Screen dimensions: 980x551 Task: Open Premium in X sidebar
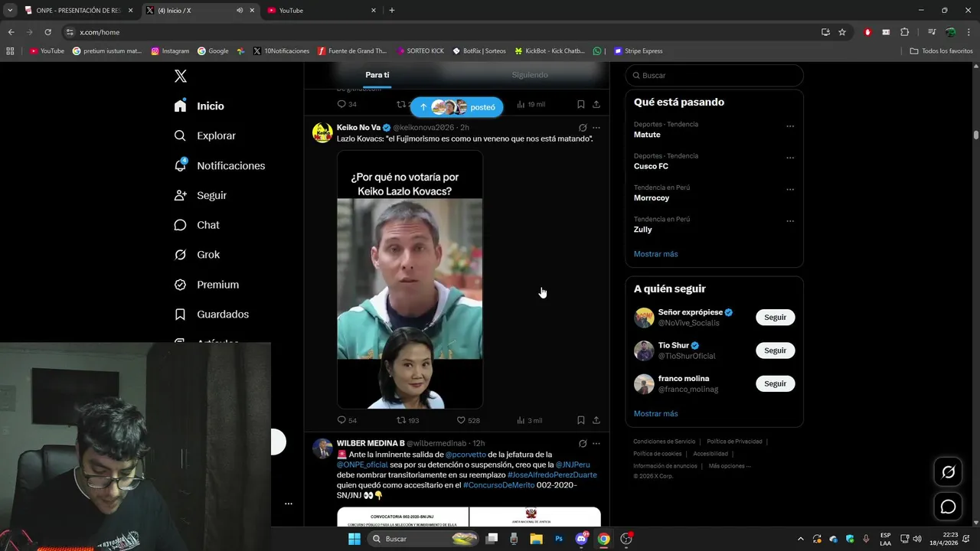coord(206,285)
